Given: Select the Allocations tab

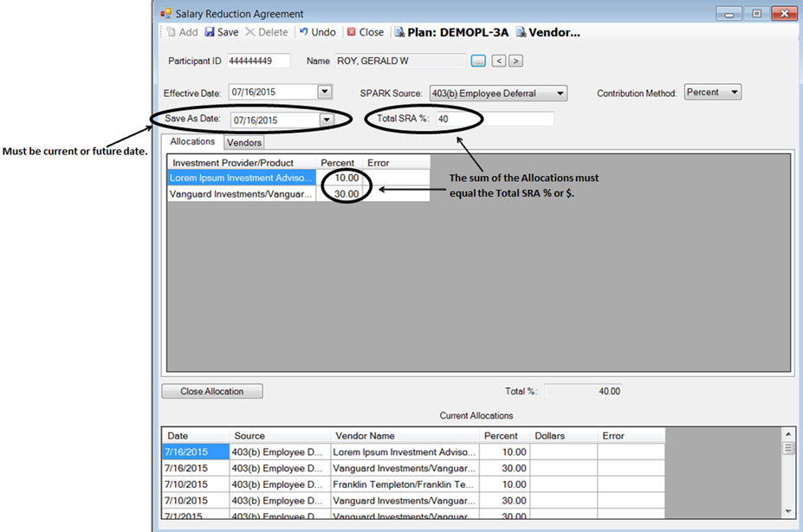Looking at the screenshot, I should [x=192, y=141].
